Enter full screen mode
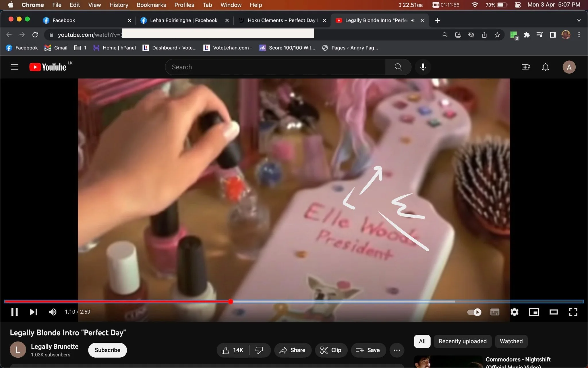Image resolution: width=588 pixels, height=368 pixels. [573, 312]
